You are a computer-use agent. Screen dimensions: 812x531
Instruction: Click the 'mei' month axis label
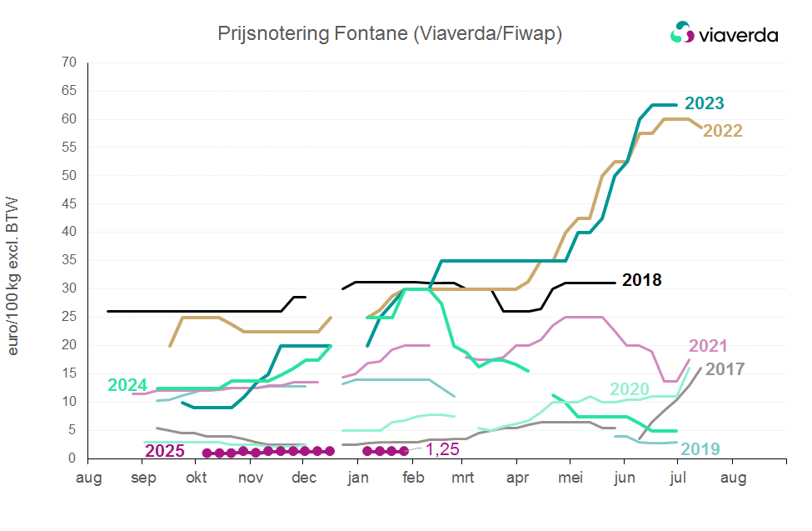tap(570, 478)
